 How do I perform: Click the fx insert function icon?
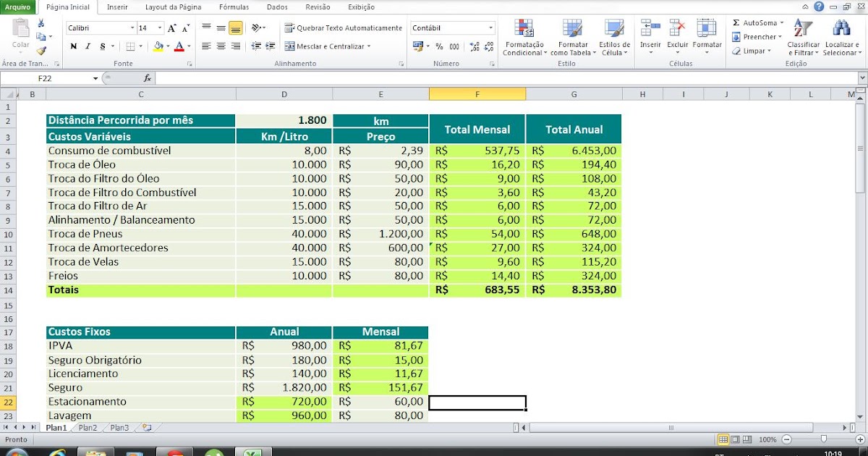tap(148, 78)
